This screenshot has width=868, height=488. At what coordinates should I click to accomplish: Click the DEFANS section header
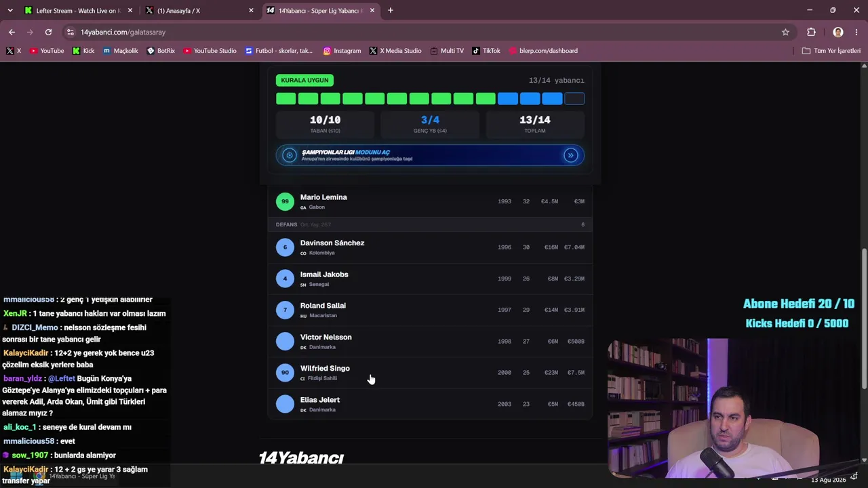pos(430,224)
